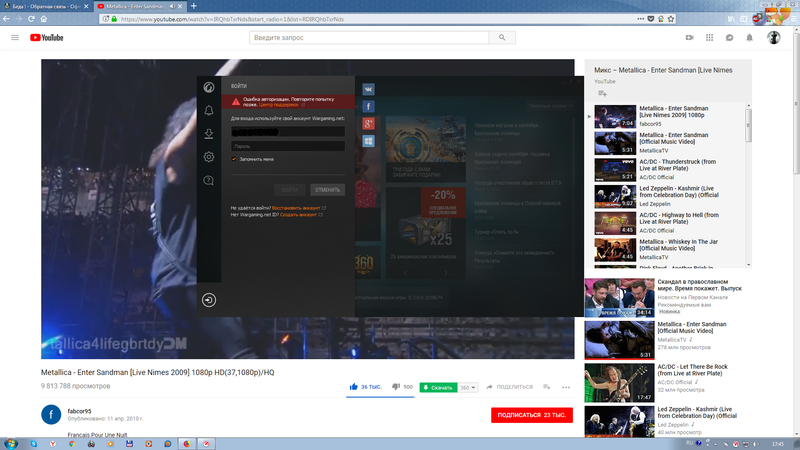Click the browser back arrow
This screenshot has height=450, width=800.
click(x=6, y=19)
